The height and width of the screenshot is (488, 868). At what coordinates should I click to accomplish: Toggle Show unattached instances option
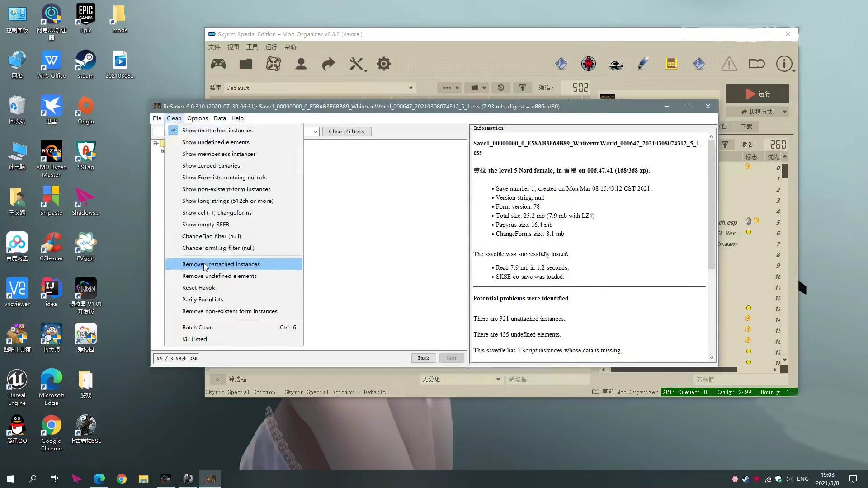234,130
